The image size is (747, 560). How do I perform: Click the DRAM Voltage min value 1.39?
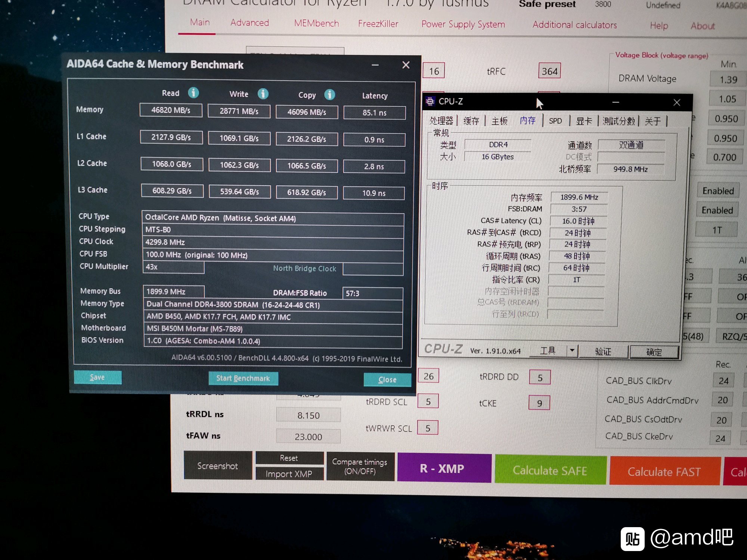pos(728,80)
